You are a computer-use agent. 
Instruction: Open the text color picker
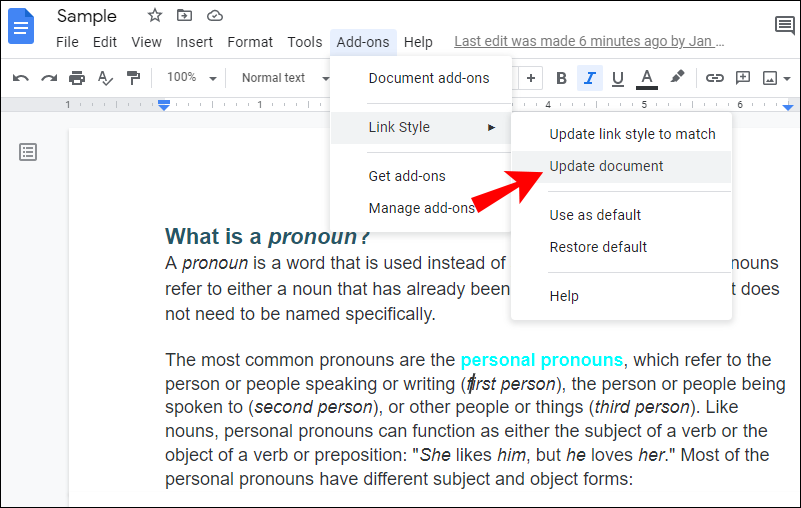click(647, 79)
